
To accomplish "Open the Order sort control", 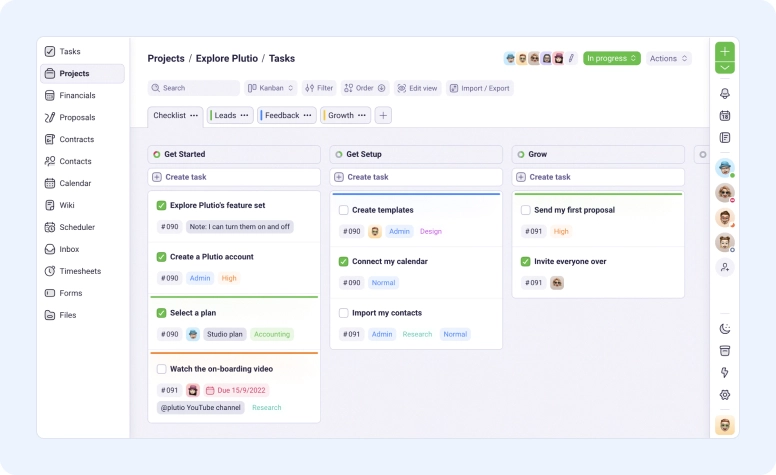I will click(365, 88).
